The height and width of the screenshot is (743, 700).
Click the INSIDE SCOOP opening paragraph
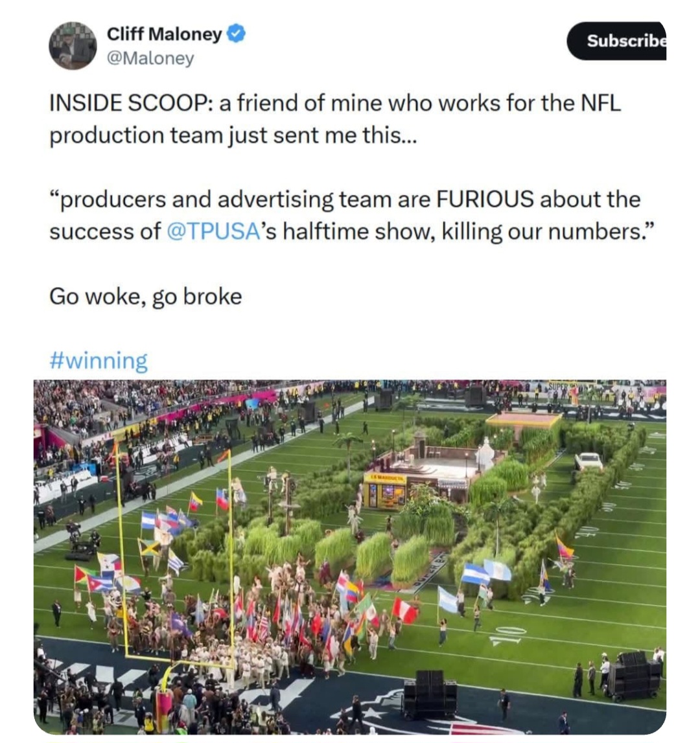tap(334, 119)
